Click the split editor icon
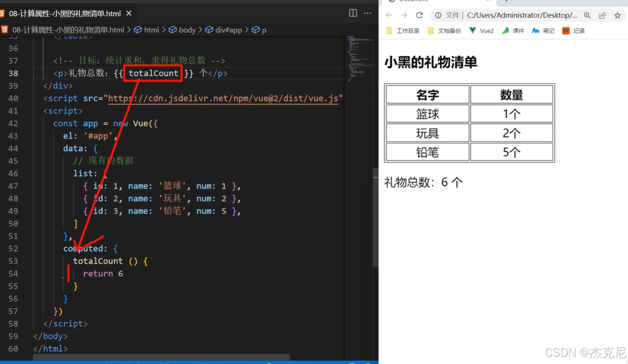The width and height of the screenshot is (628, 364). coord(353,13)
